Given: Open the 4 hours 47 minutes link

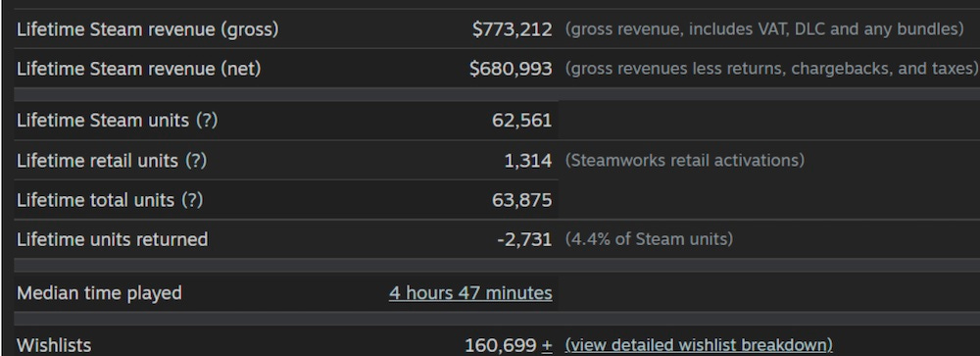Looking at the screenshot, I should point(470,293).
